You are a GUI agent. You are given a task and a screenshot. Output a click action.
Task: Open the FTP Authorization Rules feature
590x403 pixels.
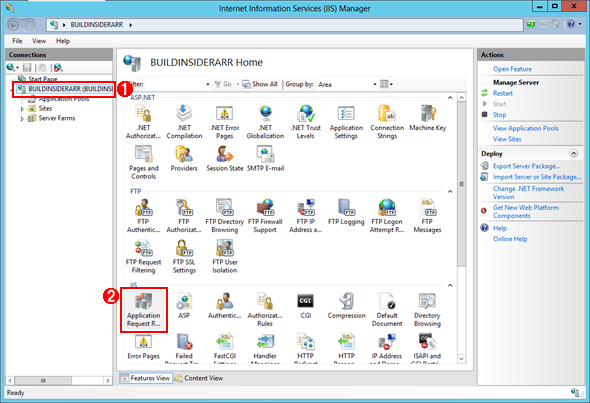point(184,216)
